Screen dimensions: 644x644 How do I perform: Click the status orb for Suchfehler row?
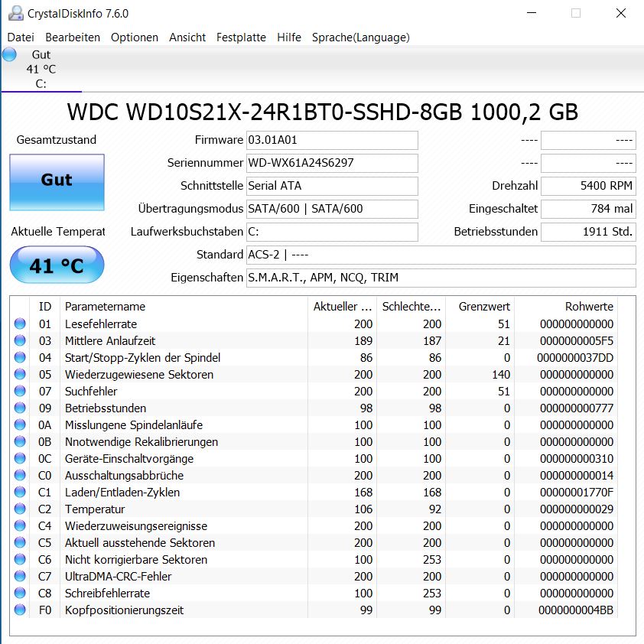point(20,391)
